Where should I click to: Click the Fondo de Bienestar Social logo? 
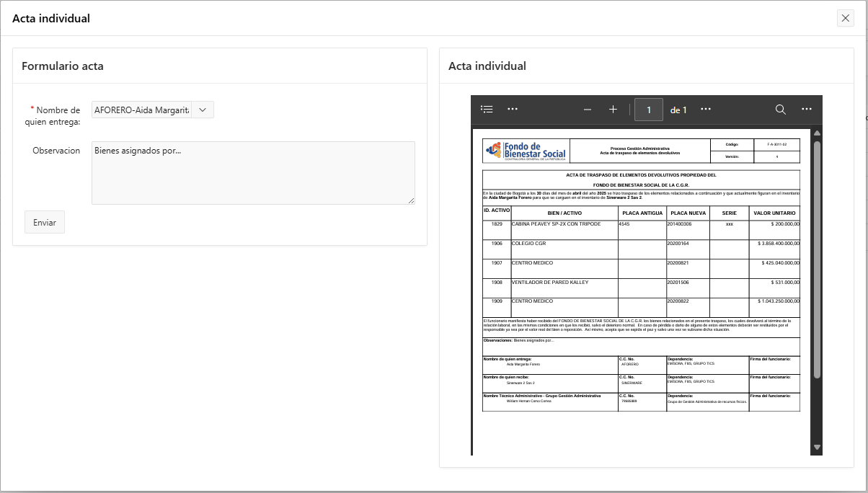(x=526, y=151)
